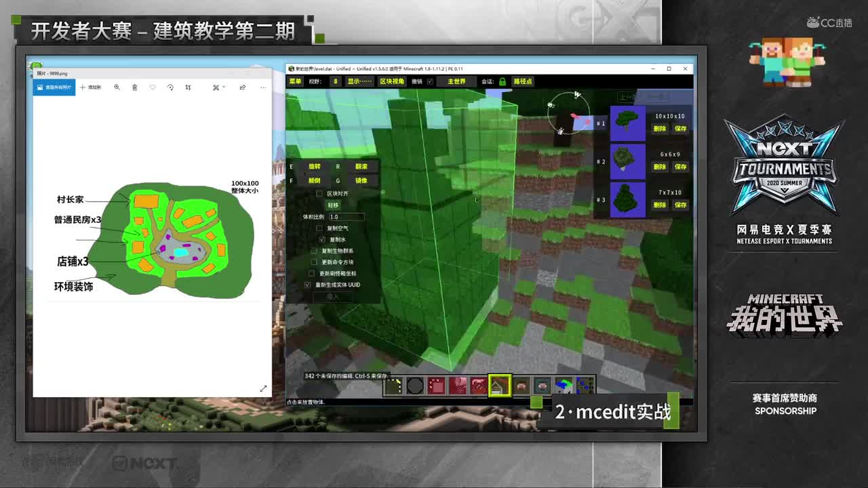Select the third (red clone) tool in MCEdit toolbar
868x488 pixels.
[437, 386]
